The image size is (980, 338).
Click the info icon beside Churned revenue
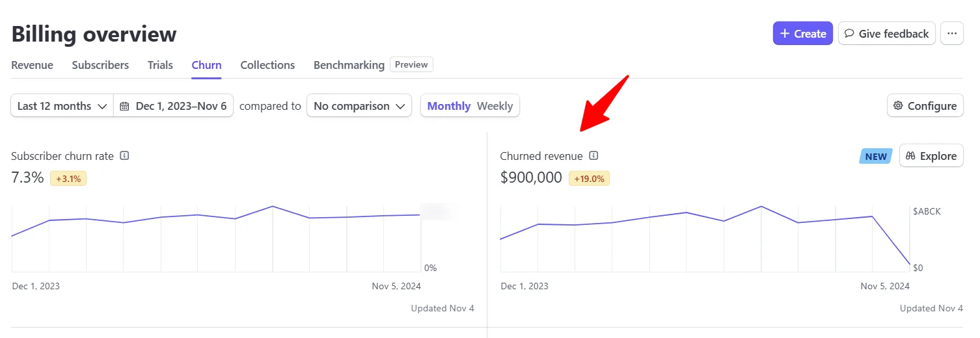click(593, 156)
